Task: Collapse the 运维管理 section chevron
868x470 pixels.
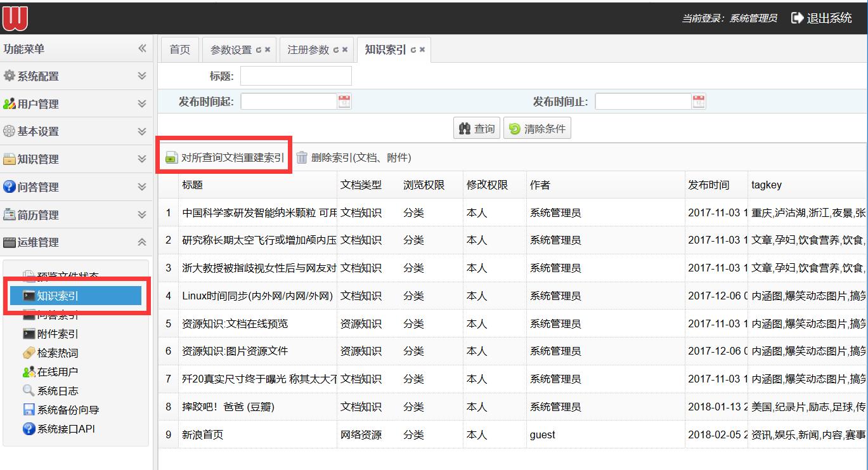Action: pos(142,242)
